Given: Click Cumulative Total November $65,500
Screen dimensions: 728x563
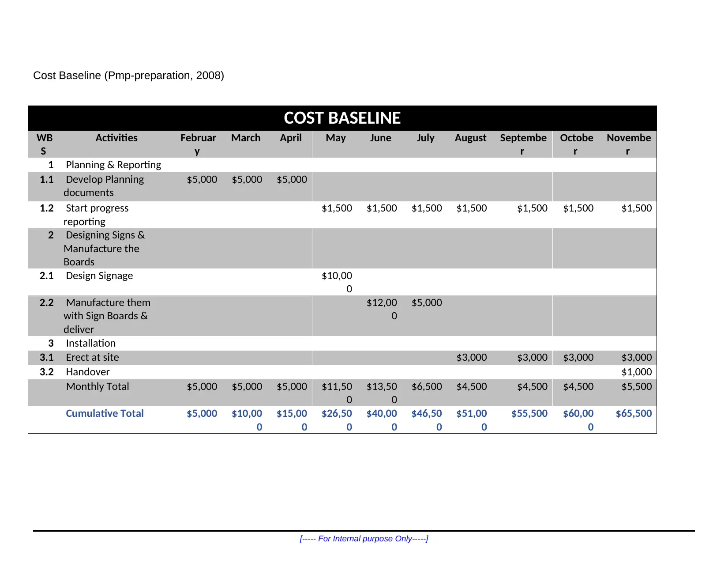Looking at the screenshot, I should pos(634,413).
